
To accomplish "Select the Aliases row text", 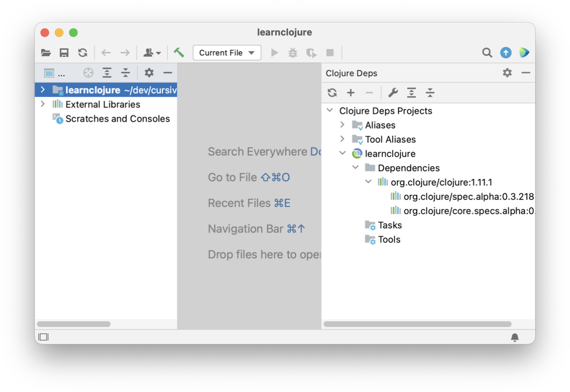I will (x=380, y=125).
